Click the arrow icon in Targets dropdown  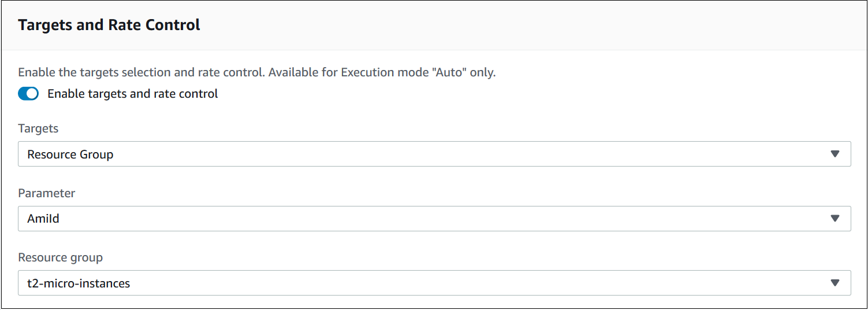(x=834, y=154)
